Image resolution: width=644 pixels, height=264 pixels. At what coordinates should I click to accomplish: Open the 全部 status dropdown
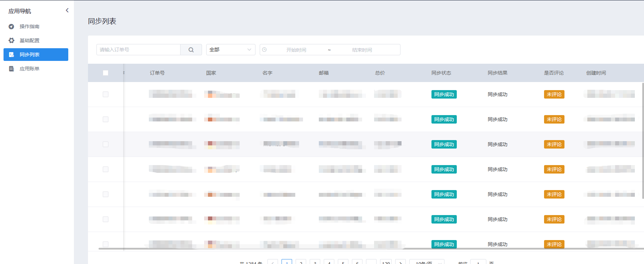click(231, 50)
